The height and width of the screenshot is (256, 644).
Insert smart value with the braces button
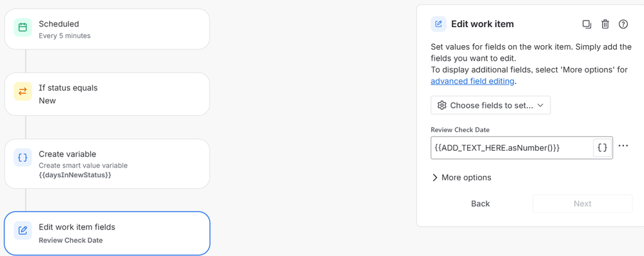pyautogui.click(x=602, y=148)
